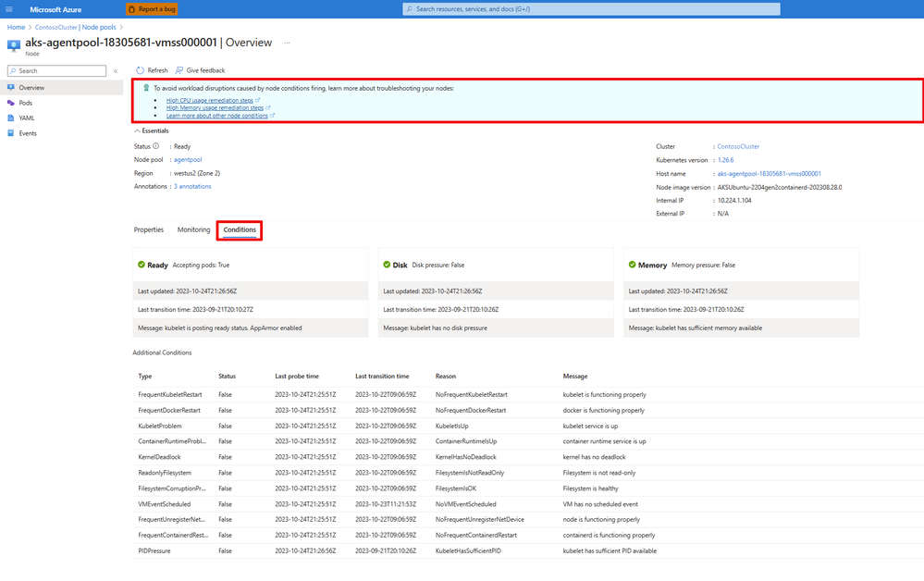Open the agentpool node pool link
Screen dimensions: 924x581
[x=188, y=160]
